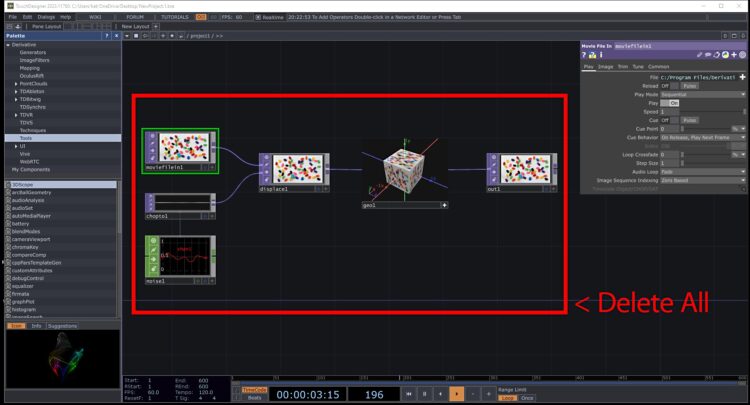This screenshot has width=750, height=405.
Task: Jump to timeline start button
Action: [408, 394]
